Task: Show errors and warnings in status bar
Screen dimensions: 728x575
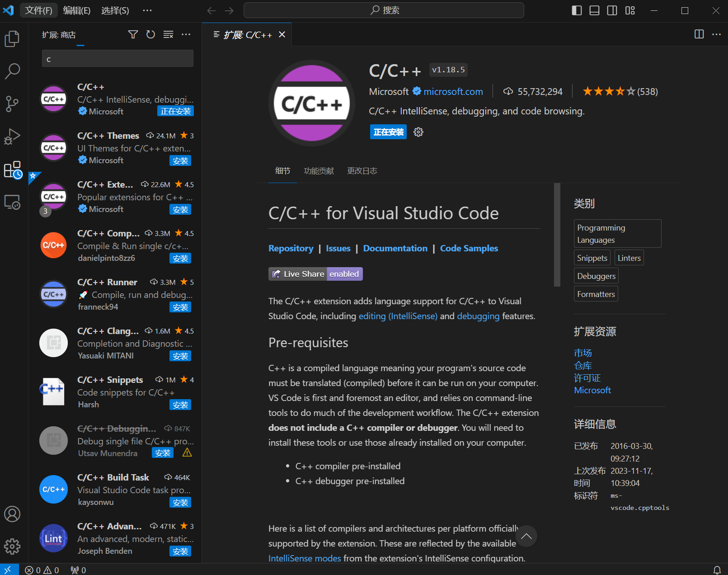Action: 42,570
